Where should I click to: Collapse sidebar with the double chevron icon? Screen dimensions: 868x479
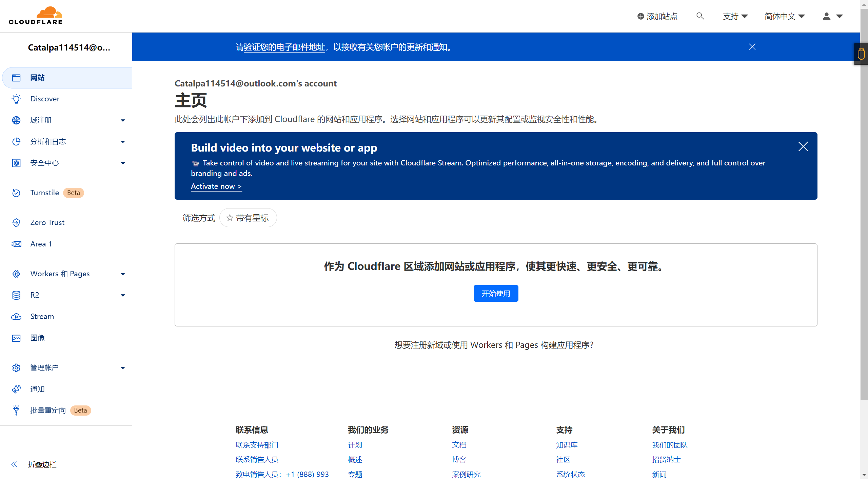tap(14, 464)
